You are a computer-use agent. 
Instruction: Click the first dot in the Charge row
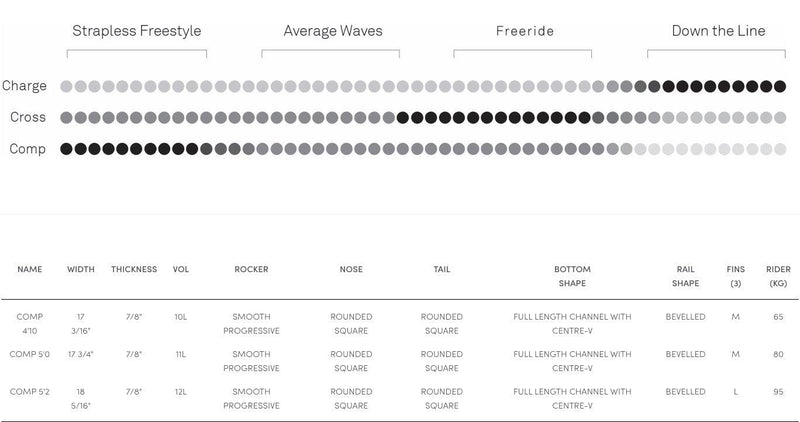pos(66,86)
